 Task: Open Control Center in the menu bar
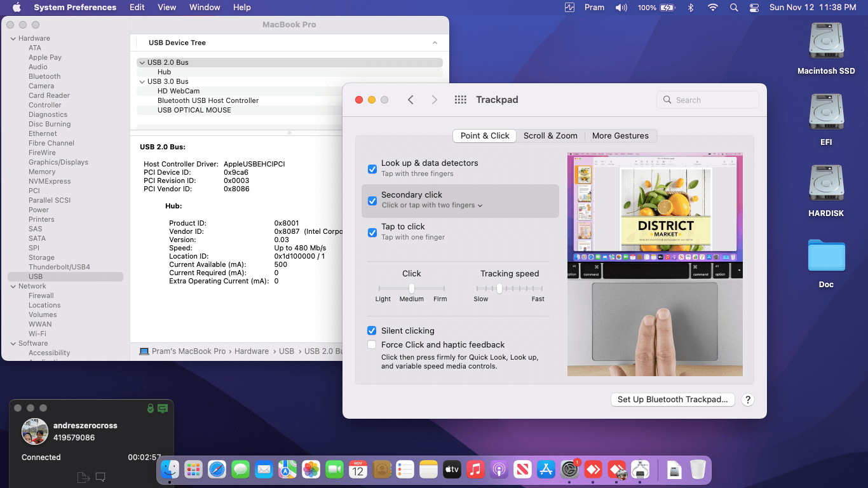[754, 8]
